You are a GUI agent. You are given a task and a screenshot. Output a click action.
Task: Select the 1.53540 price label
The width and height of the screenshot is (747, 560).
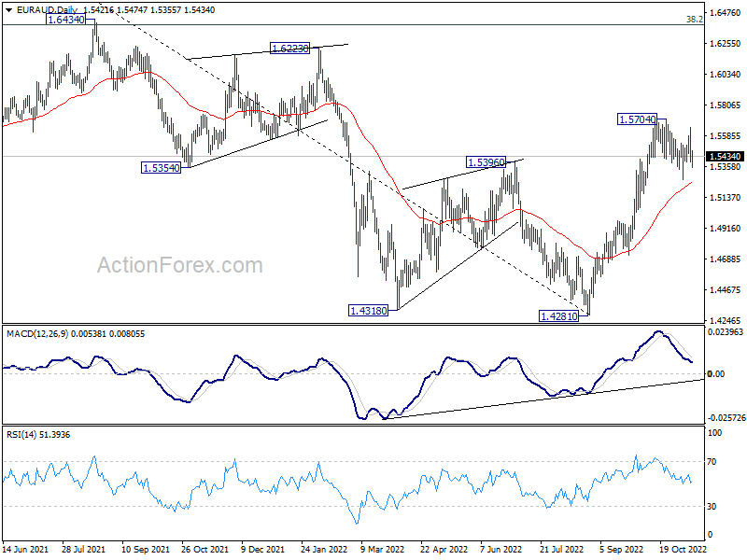(x=161, y=168)
